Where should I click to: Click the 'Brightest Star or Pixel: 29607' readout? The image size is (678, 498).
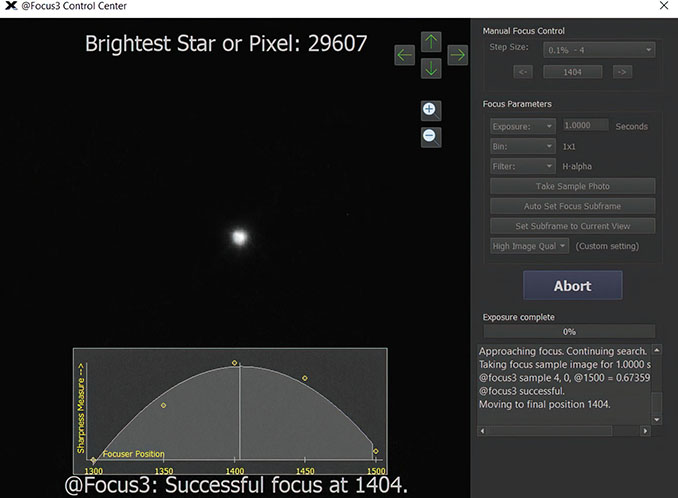[x=226, y=44]
